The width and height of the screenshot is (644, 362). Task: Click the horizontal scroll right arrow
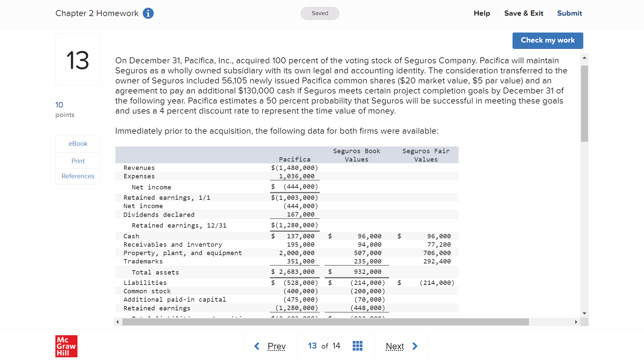click(x=576, y=322)
